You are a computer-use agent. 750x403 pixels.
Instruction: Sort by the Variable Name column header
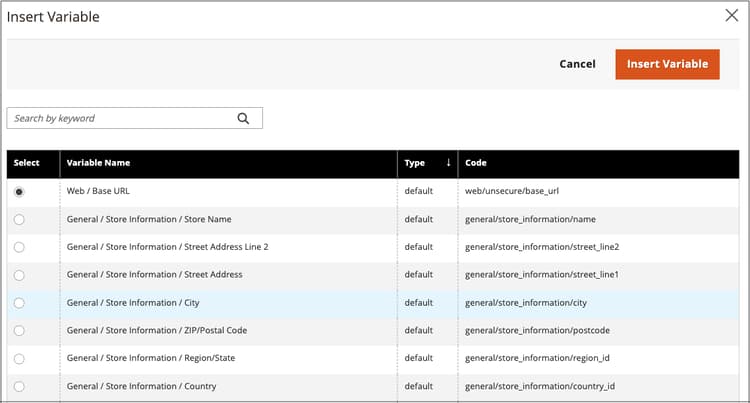228,164
